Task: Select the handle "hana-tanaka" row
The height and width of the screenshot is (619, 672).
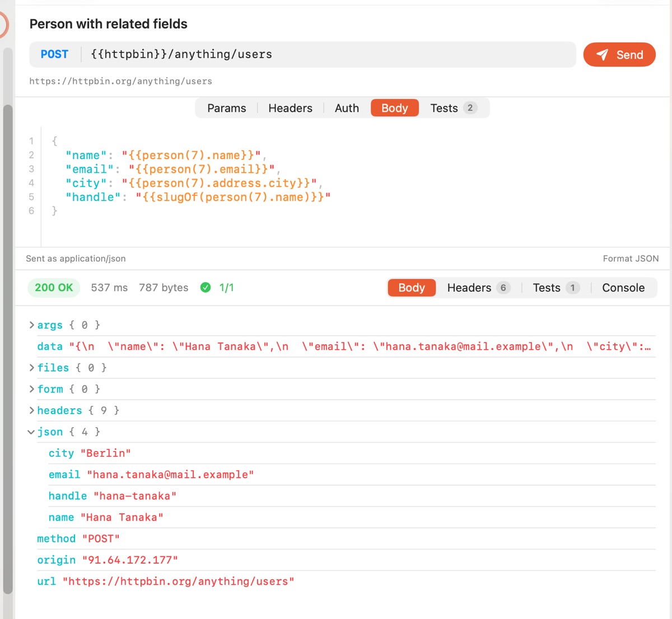Action: [x=352, y=496]
